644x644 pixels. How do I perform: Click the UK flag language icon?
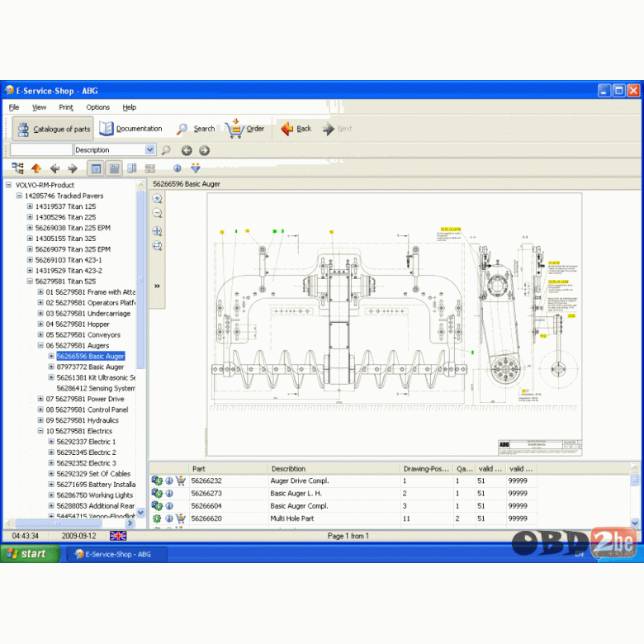tap(118, 536)
